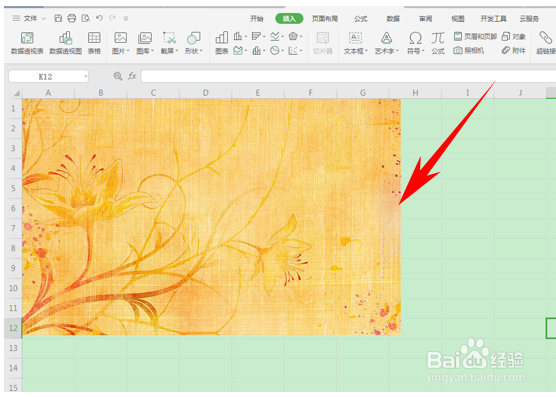Click the Print icon
This screenshot has width=556, height=397.
tap(72, 18)
